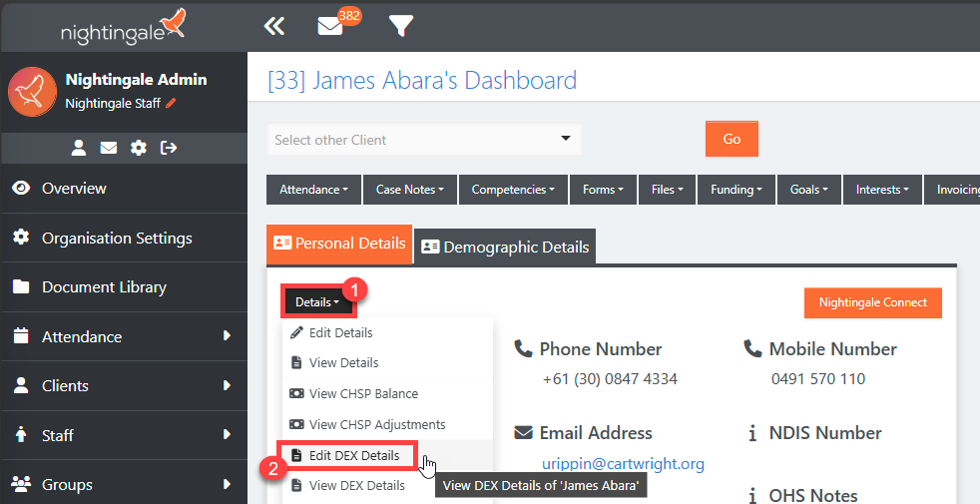Click the Nightingale logo
The height and width of the screenshot is (504, 980).
tap(123, 26)
